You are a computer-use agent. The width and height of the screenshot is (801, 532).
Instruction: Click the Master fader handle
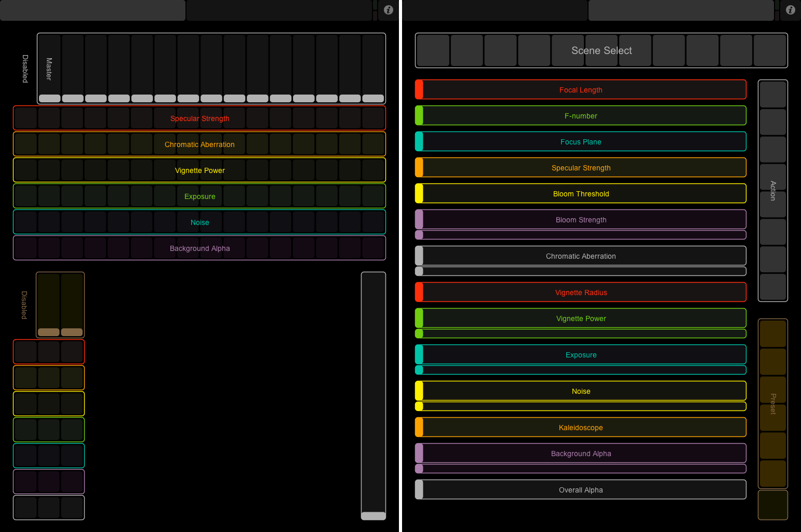coord(50,98)
